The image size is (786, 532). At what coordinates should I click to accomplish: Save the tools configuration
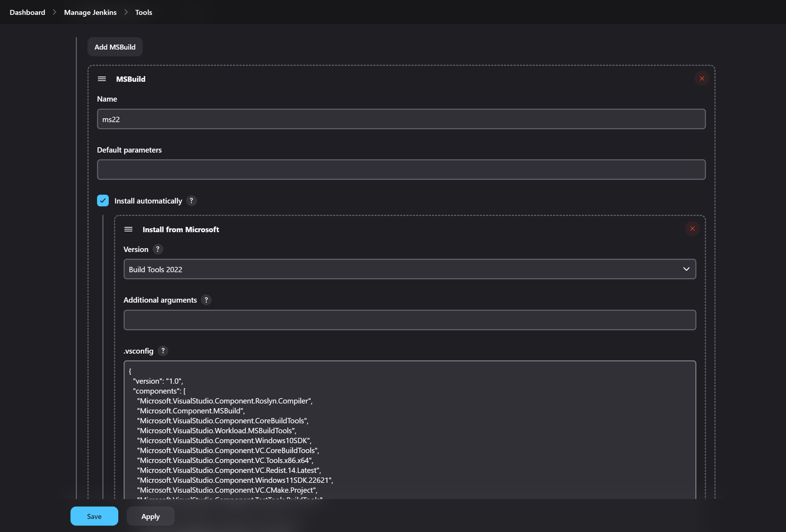coord(94,516)
